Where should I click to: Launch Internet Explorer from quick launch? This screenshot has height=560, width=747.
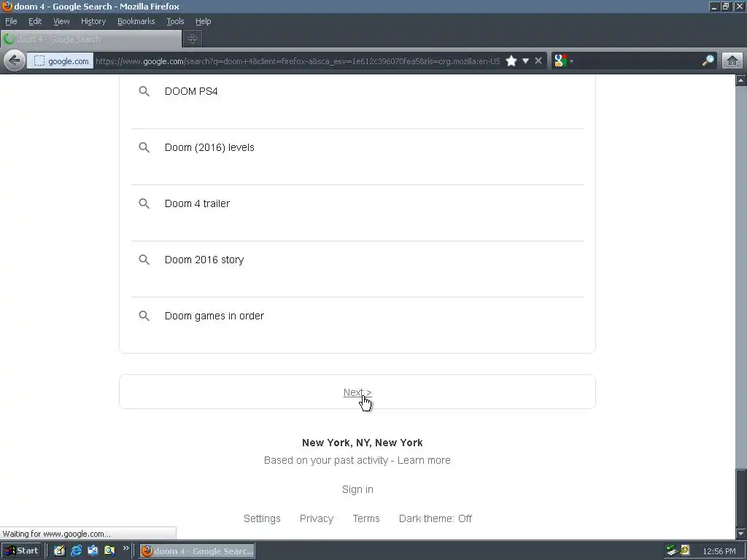(x=76, y=551)
